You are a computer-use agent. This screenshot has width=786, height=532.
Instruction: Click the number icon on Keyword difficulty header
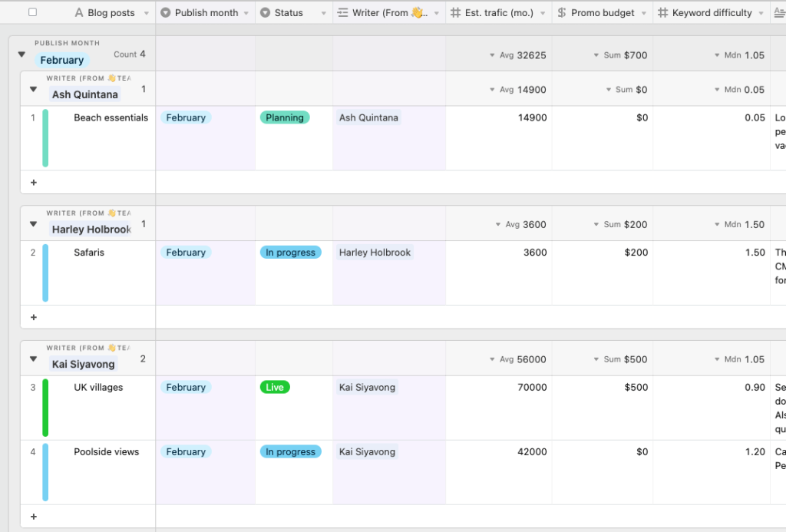click(x=662, y=12)
